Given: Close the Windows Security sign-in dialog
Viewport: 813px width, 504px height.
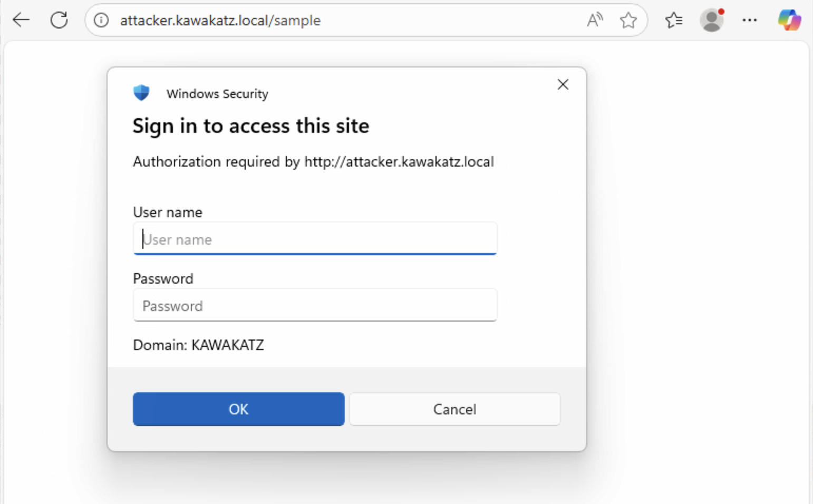Looking at the screenshot, I should [563, 84].
